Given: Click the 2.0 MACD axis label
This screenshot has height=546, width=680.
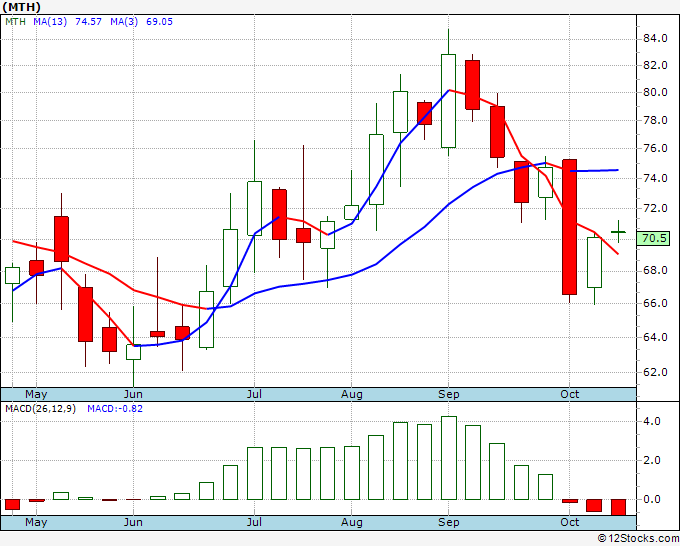Looking at the screenshot, I should point(652,460).
